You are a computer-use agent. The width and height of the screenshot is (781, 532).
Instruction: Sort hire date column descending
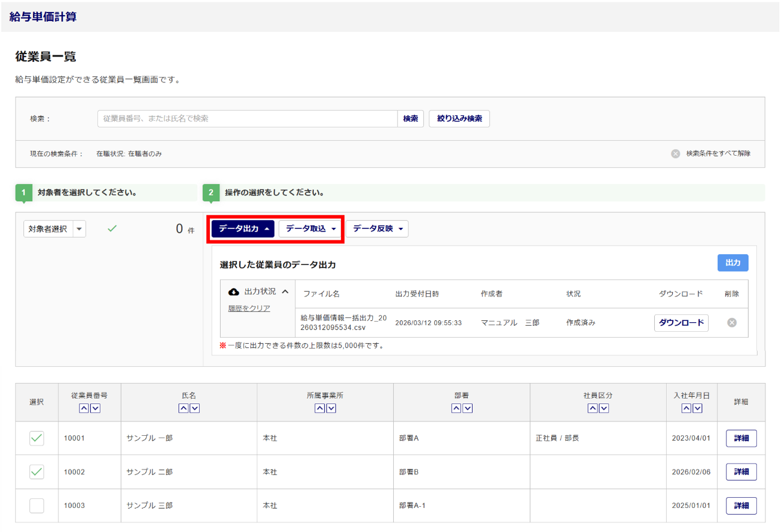[x=697, y=408]
